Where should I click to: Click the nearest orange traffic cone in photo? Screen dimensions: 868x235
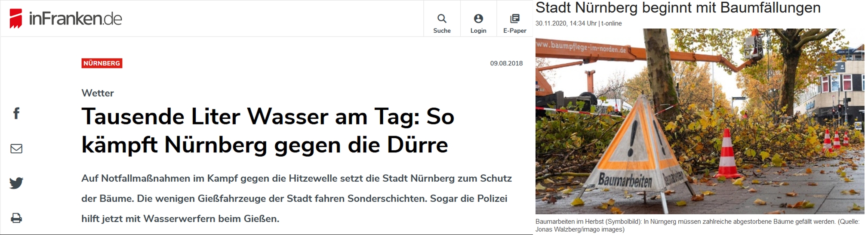pyautogui.click(x=726, y=154)
